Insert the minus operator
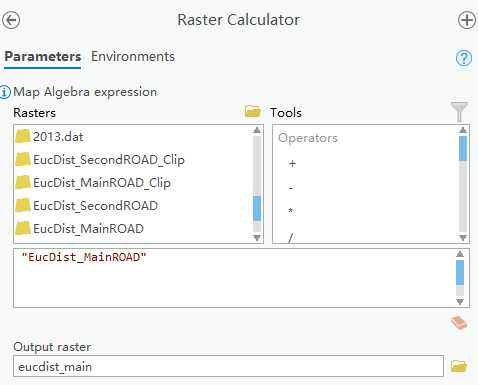 click(291, 188)
